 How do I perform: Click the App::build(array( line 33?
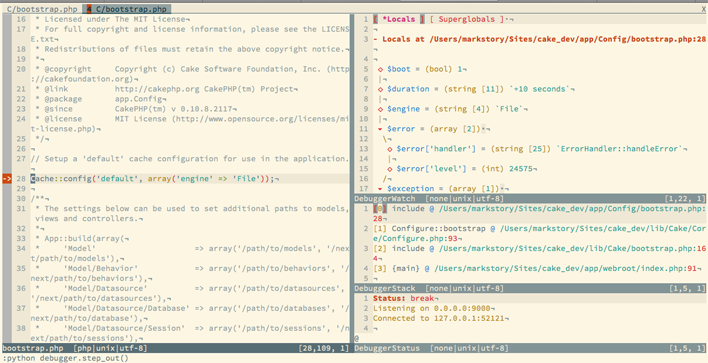[x=81, y=238]
